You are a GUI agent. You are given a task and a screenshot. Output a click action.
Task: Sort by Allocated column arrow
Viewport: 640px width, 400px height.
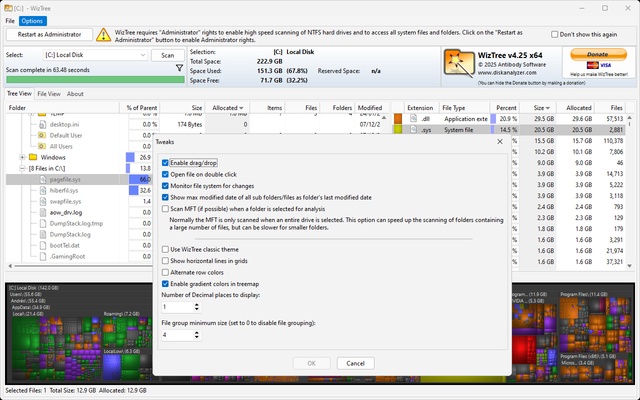click(x=242, y=108)
